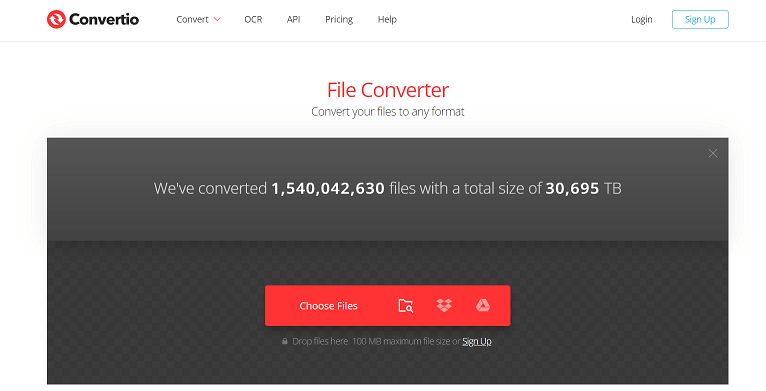The width and height of the screenshot is (766, 391).
Task: Follow the underlined Sign Up link below uploader
Action: [477, 341]
